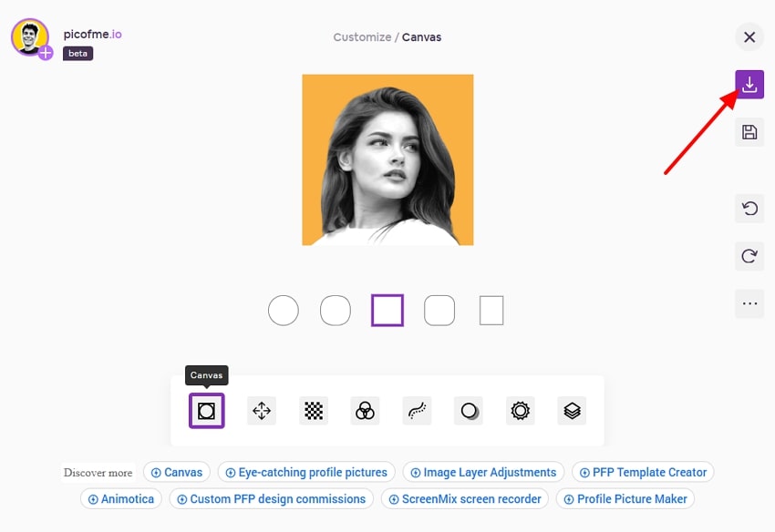This screenshot has width=775, height=532.
Task: Open the three-dots more options menu
Action: pyautogui.click(x=749, y=303)
